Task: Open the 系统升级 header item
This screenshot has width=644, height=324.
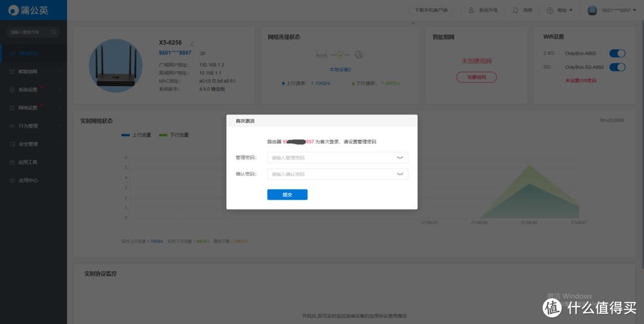Action: click(484, 10)
